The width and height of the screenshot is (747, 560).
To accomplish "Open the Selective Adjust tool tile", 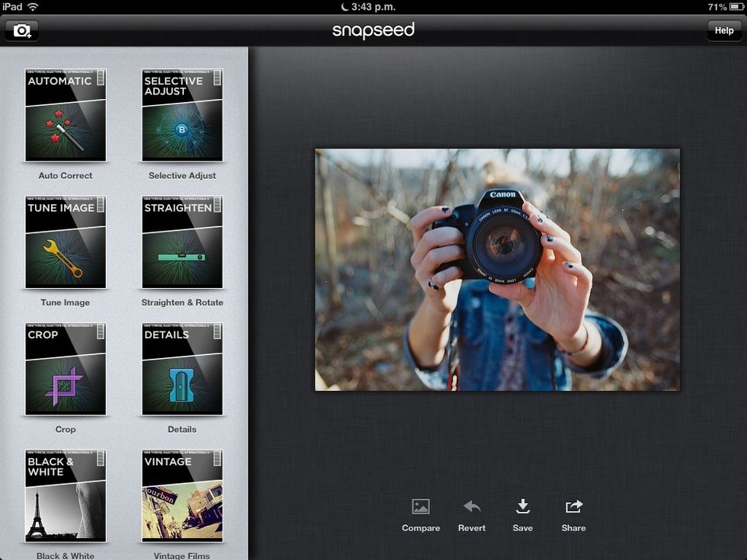I will 182,115.
